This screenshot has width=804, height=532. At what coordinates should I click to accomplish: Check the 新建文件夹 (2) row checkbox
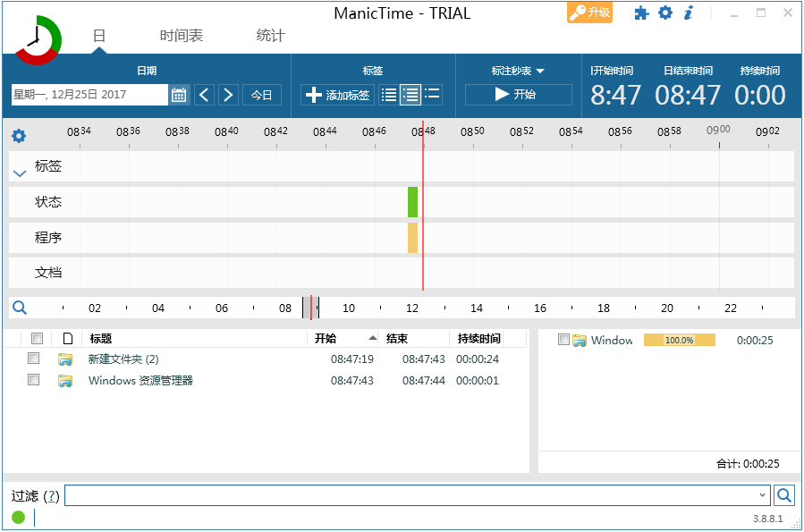click(x=33, y=358)
